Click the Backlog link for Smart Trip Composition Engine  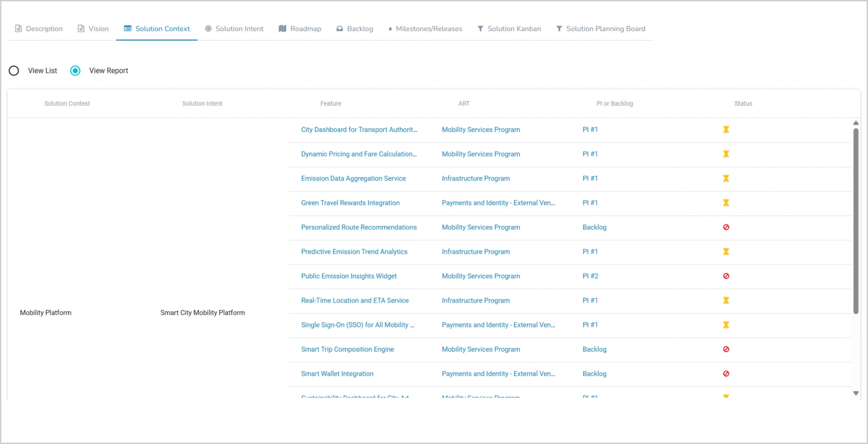(594, 349)
